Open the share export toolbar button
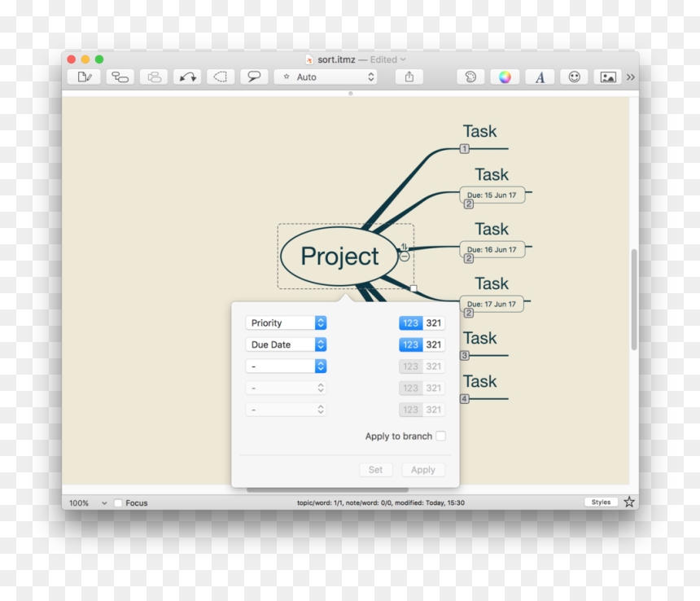Screen dimensions: 700x601 (409, 77)
